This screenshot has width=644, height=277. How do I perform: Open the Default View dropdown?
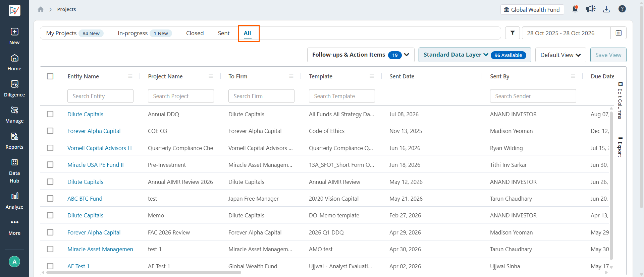[560, 55]
